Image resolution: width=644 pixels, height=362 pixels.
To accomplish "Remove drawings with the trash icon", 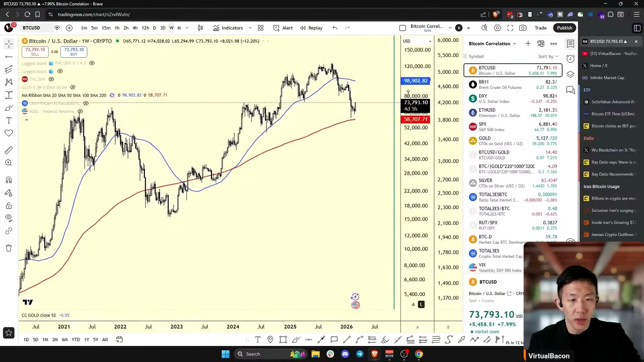I will [9, 248].
